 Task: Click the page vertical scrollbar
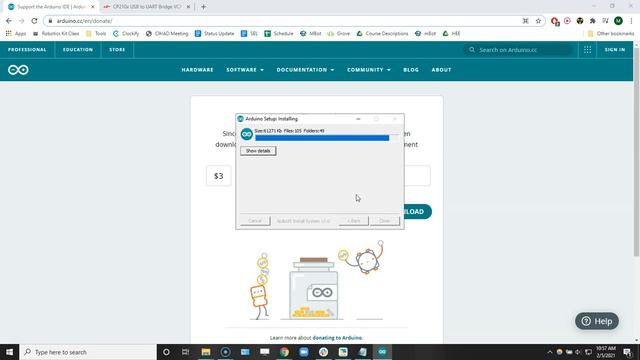click(x=636, y=152)
